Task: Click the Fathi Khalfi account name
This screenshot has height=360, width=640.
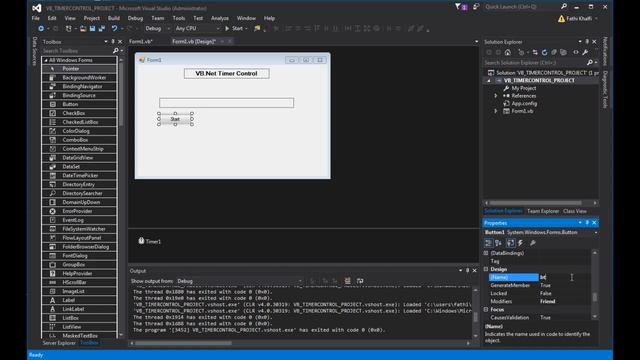Action: click(579, 18)
